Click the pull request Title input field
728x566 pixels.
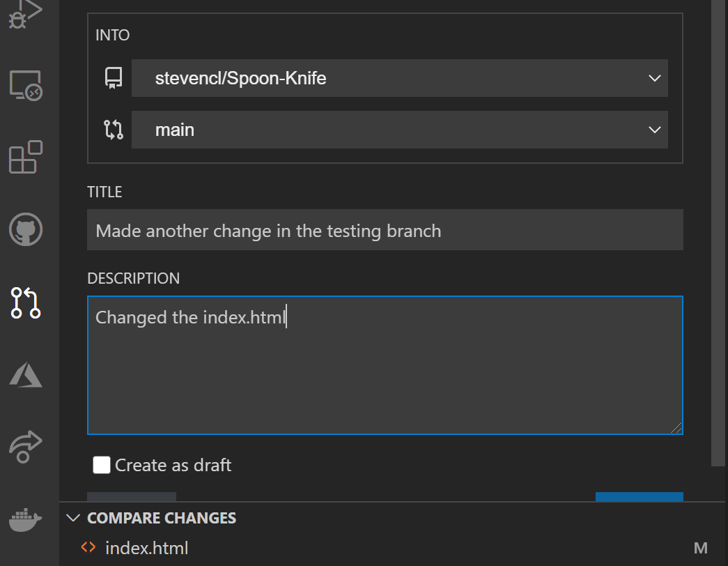click(x=385, y=230)
